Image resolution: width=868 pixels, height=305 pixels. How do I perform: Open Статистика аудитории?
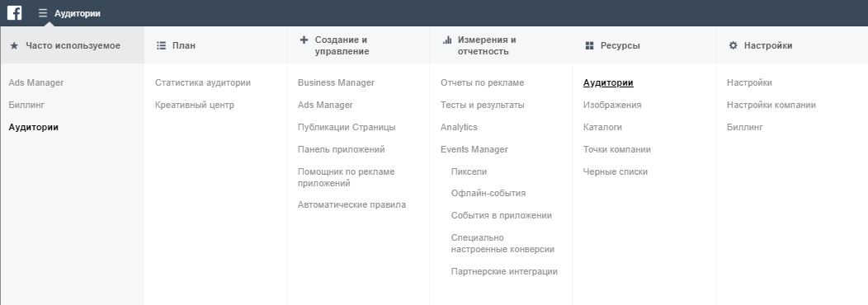pyautogui.click(x=203, y=83)
